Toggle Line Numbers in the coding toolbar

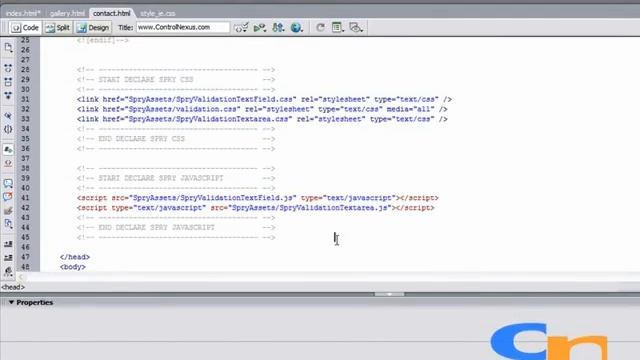[8, 150]
